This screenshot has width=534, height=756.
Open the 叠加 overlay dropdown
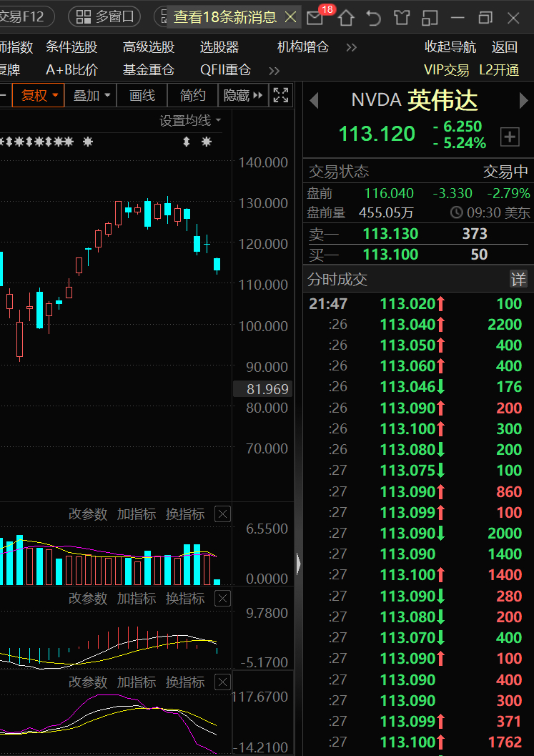pyautogui.click(x=91, y=95)
